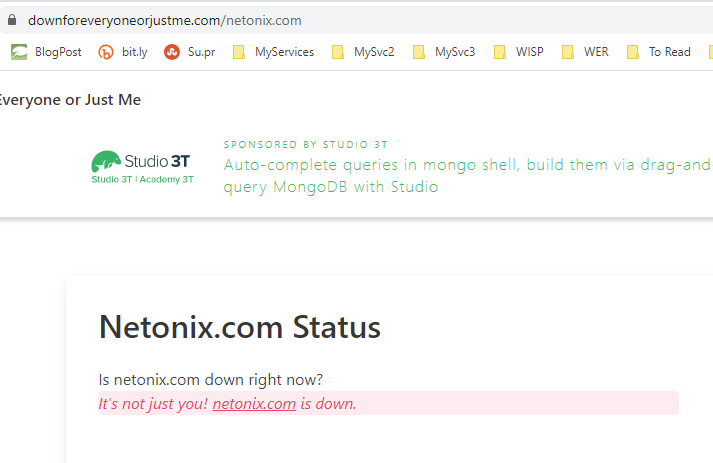Open the Su.pr bookmark

[190, 52]
